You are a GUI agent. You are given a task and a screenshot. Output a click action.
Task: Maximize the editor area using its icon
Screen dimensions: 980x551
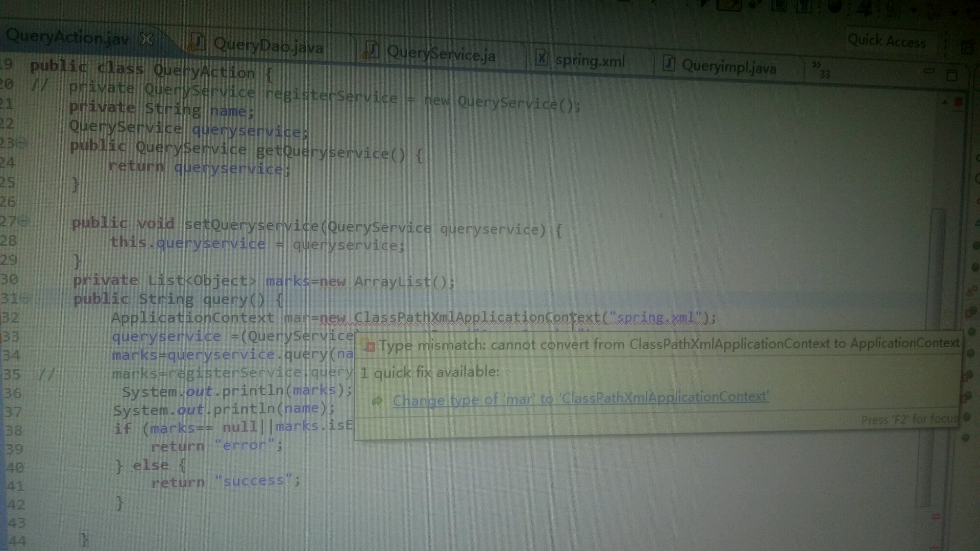[952, 75]
